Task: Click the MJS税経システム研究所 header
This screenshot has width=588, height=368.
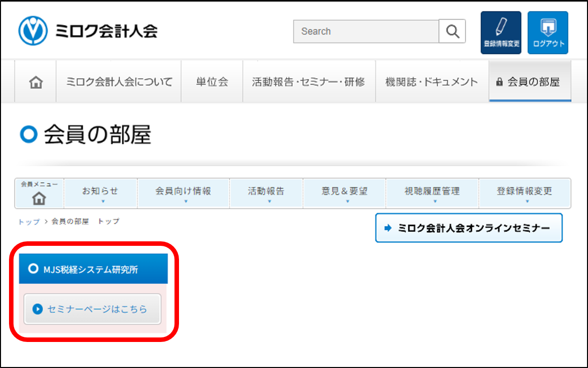Action: [x=93, y=269]
